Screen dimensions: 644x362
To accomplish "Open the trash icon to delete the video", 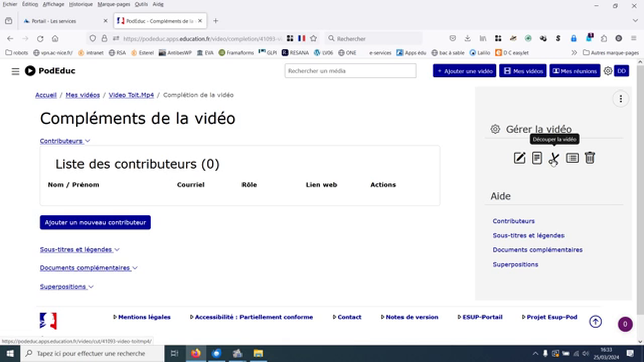I will point(589,158).
